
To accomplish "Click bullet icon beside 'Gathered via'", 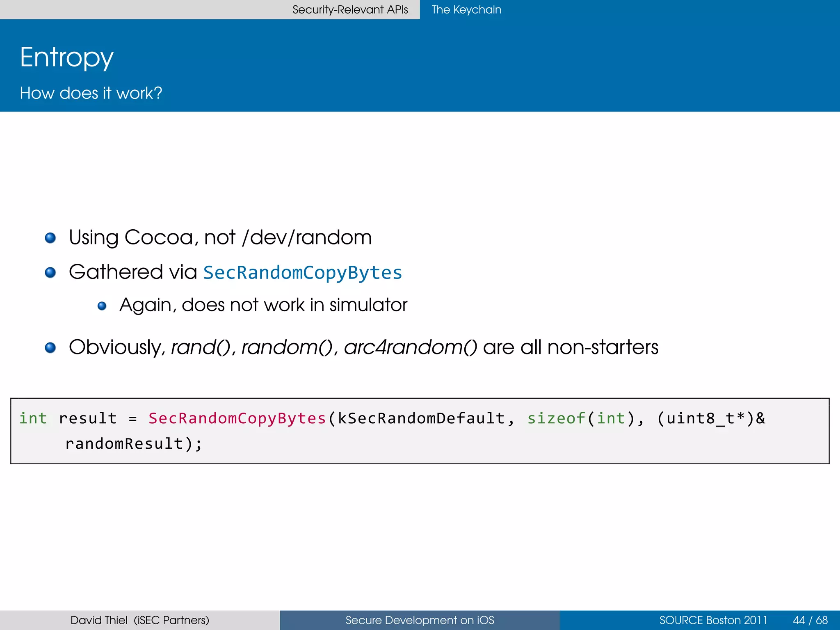I will 50,273.
